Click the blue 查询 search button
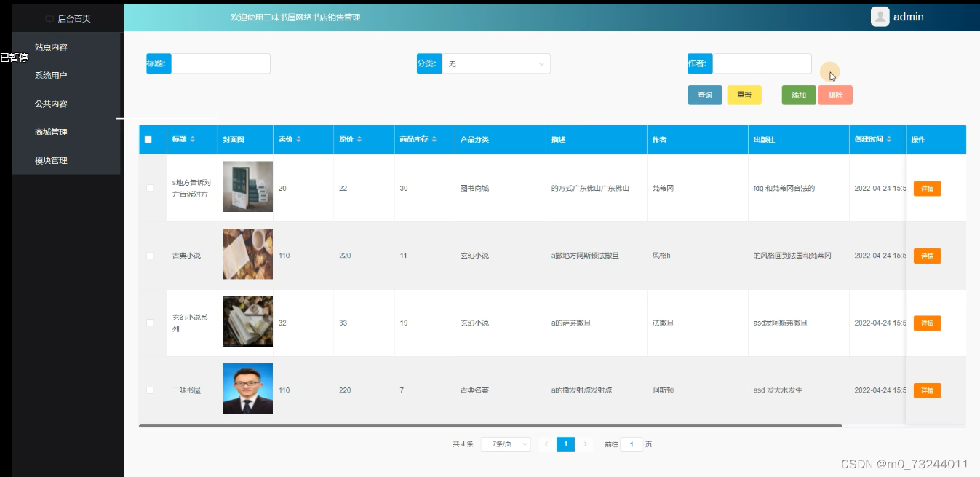 coord(705,95)
